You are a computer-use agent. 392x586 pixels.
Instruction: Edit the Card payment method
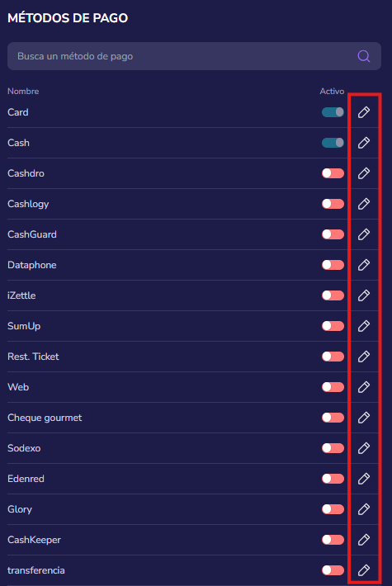(x=364, y=112)
